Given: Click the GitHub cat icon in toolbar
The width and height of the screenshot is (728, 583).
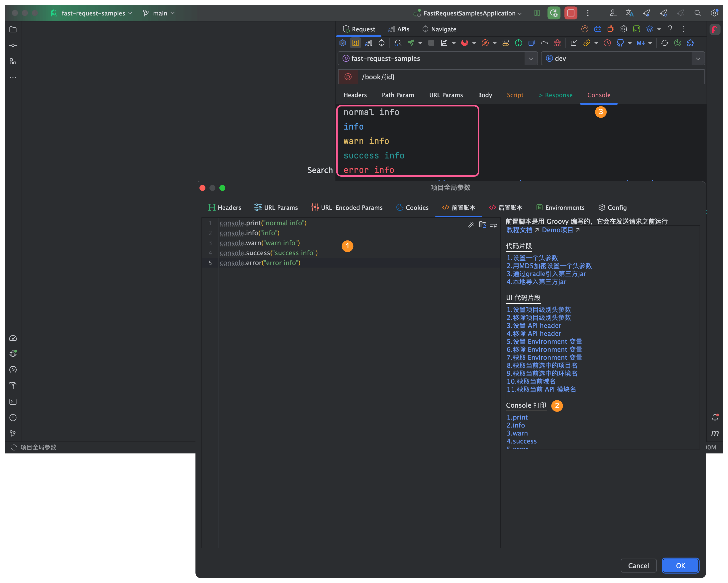Looking at the screenshot, I should click(620, 43).
